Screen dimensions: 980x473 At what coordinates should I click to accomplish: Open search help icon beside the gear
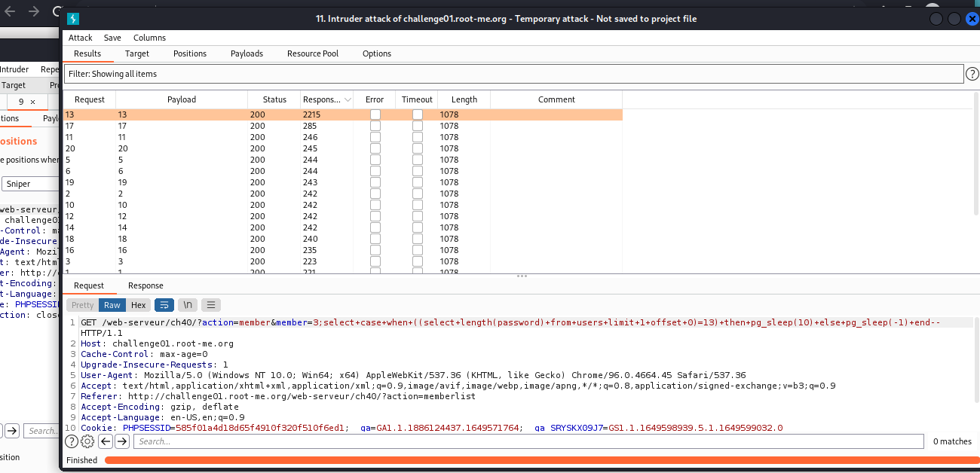click(x=72, y=441)
